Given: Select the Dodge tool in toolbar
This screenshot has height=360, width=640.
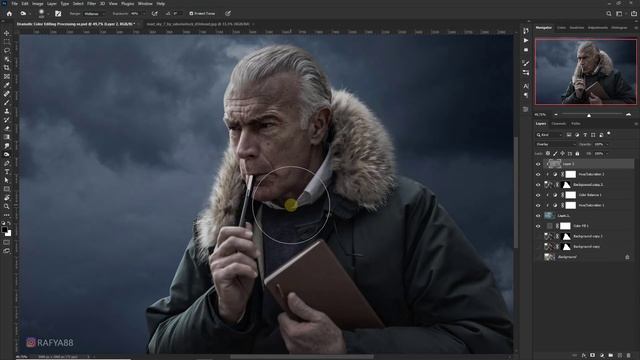Looking at the screenshot, I should pos(7,154).
